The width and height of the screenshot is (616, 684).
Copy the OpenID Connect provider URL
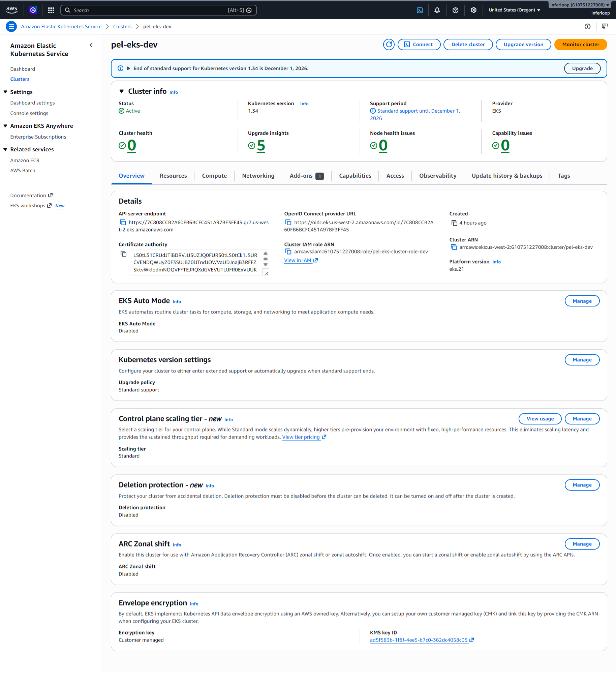pos(288,222)
